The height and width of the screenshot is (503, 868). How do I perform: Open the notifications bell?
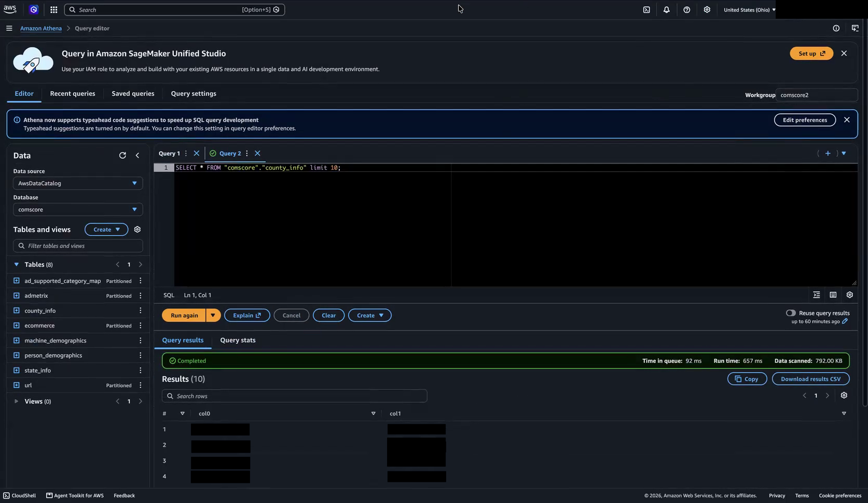667,10
